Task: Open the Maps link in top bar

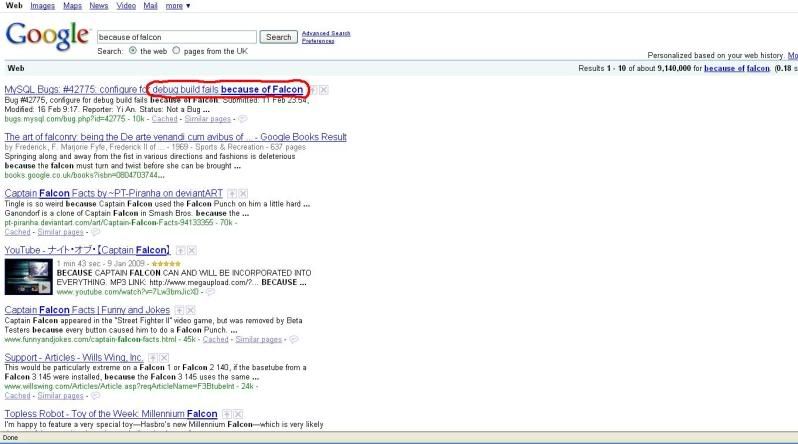Action: (x=72, y=6)
